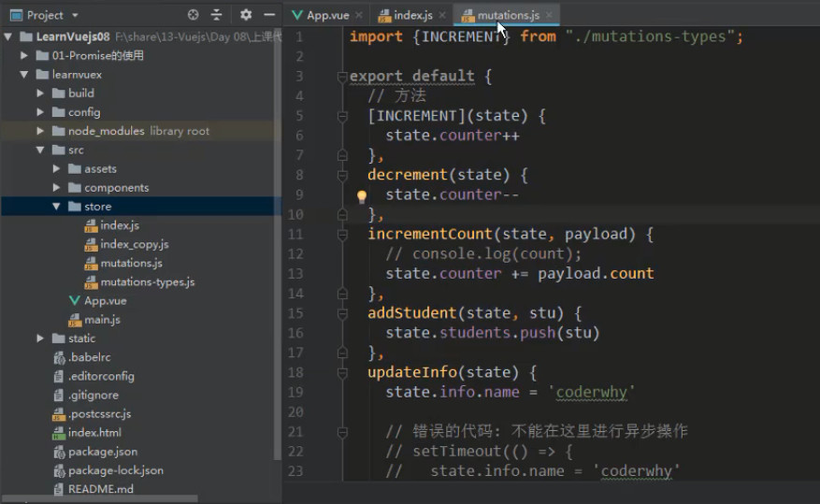Image resolution: width=820 pixels, height=504 pixels.
Task: Click the Vue icon on App.vue tab
Action: [297, 15]
